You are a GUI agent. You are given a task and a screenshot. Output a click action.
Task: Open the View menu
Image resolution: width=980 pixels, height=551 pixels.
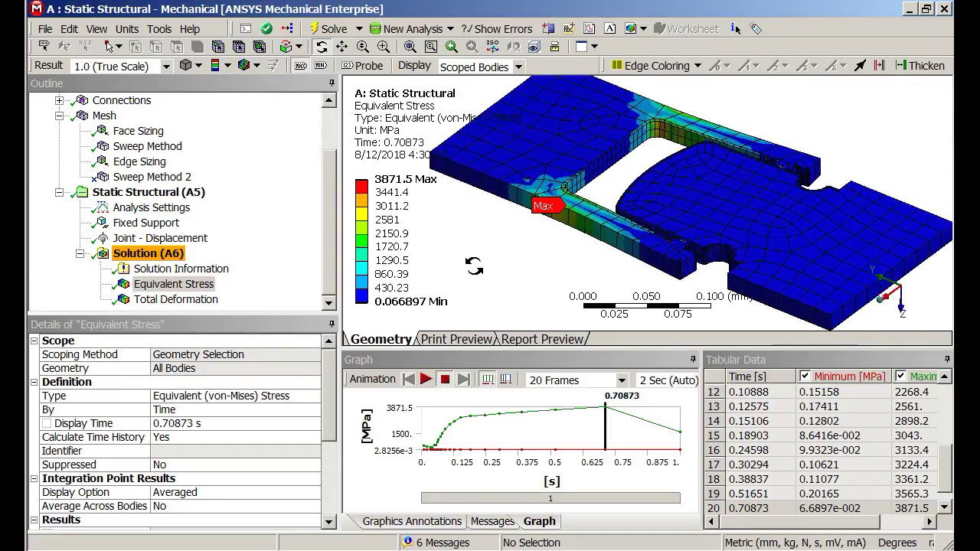pos(96,29)
